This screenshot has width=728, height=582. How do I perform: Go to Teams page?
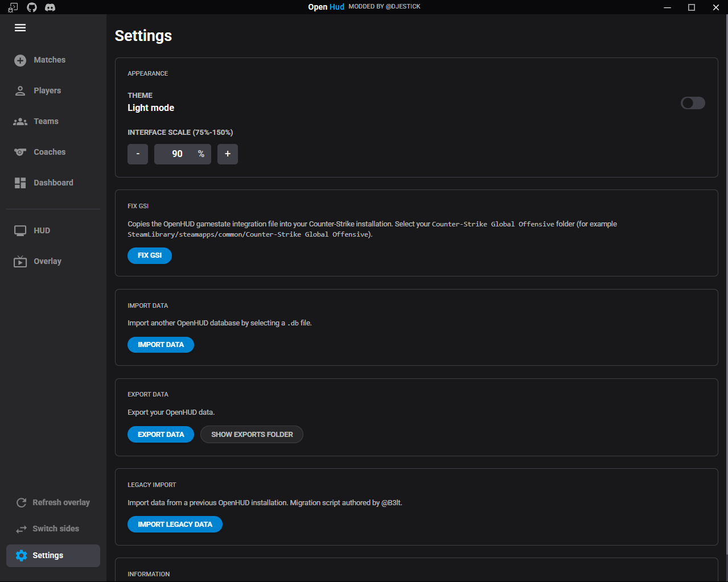pos(46,121)
